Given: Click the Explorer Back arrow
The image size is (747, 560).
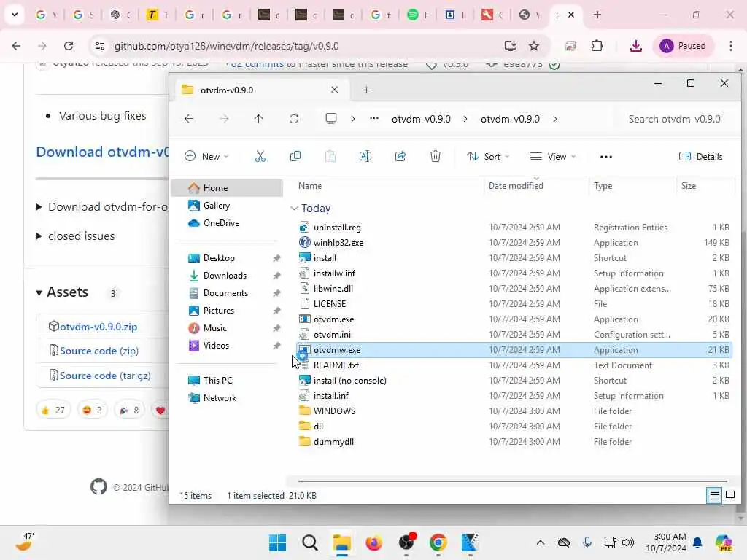Looking at the screenshot, I should pyautogui.click(x=189, y=119).
